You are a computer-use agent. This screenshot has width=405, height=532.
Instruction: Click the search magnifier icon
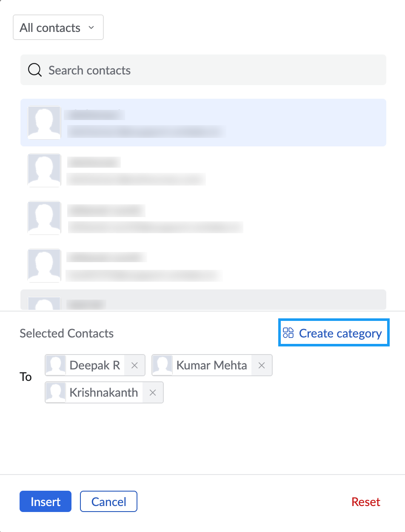[34, 70]
